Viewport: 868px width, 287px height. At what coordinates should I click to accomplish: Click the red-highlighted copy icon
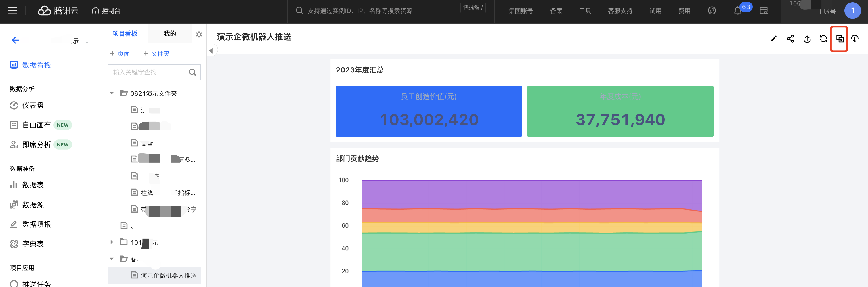pos(840,39)
